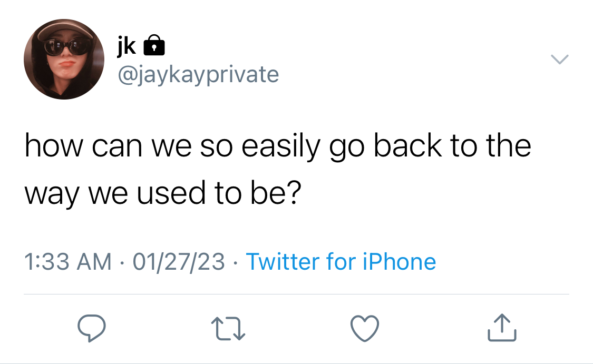Click the word 'Twitter' in the source label
Screen dimensions: 593x364
coord(283,262)
